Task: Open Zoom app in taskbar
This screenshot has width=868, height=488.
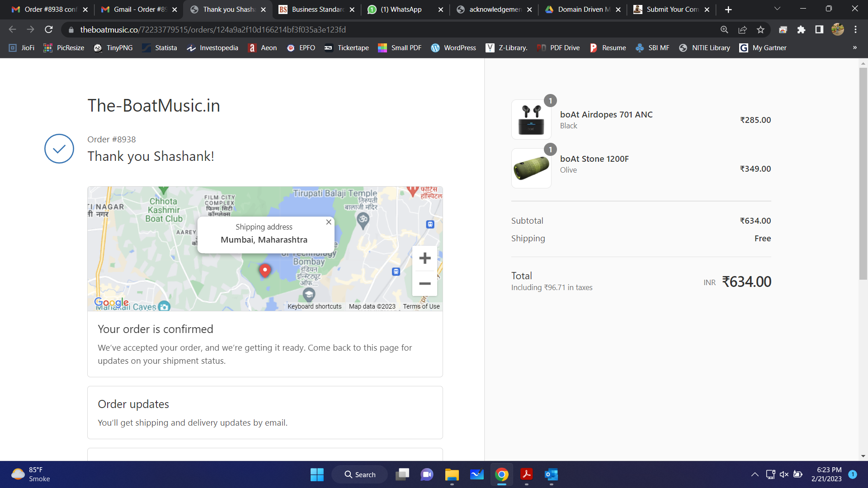Action: [427, 474]
